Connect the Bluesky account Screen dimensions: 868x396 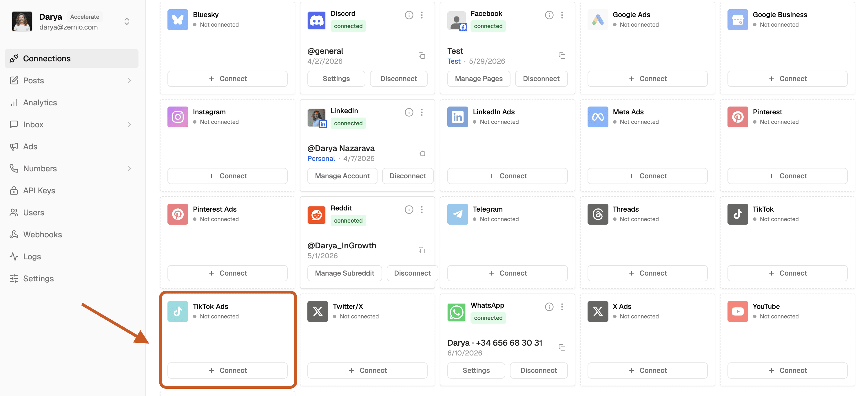pos(227,79)
